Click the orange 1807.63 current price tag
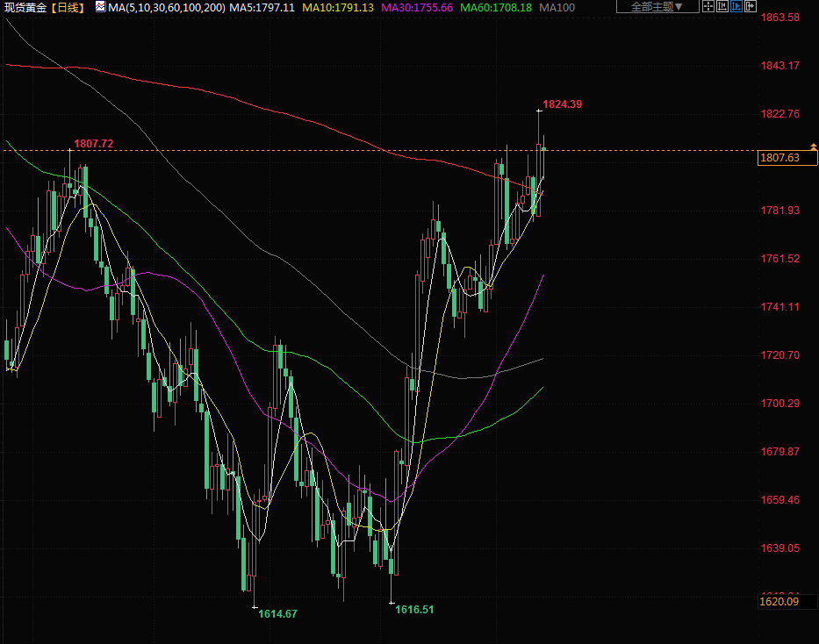The width and height of the screenshot is (819, 644). pyautogui.click(x=779, y=158)
